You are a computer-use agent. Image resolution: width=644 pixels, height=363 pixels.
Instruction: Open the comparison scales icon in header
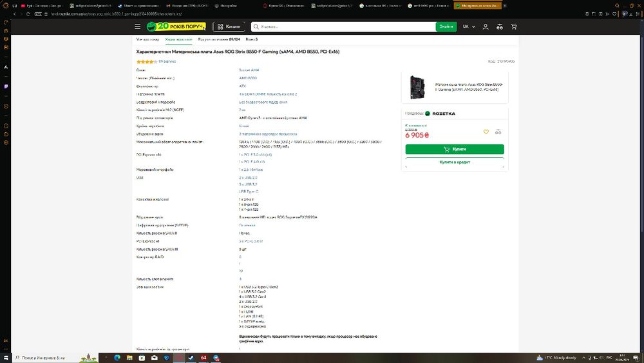tap(500, 26)
